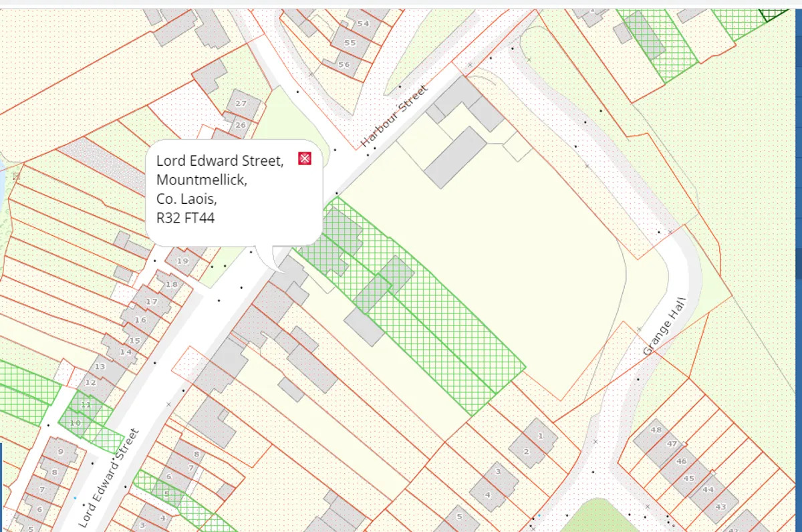Select building number 17
Screen dimensions: 802x532
(152, 302)
